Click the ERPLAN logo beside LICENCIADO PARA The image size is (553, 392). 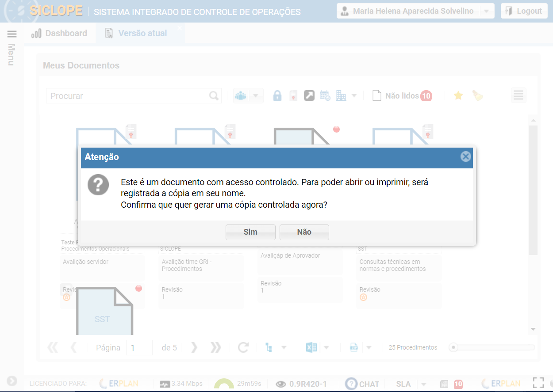119,384
